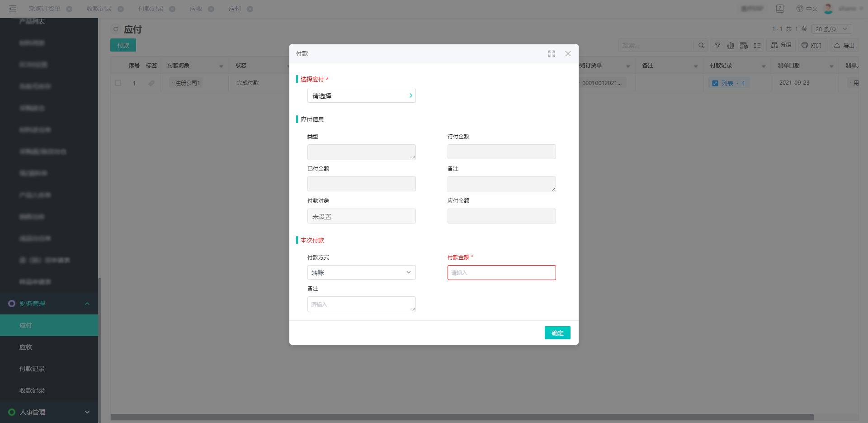Open the 列表 · 1 payment record link
The image size is (868, 423).
coord(729,83)
